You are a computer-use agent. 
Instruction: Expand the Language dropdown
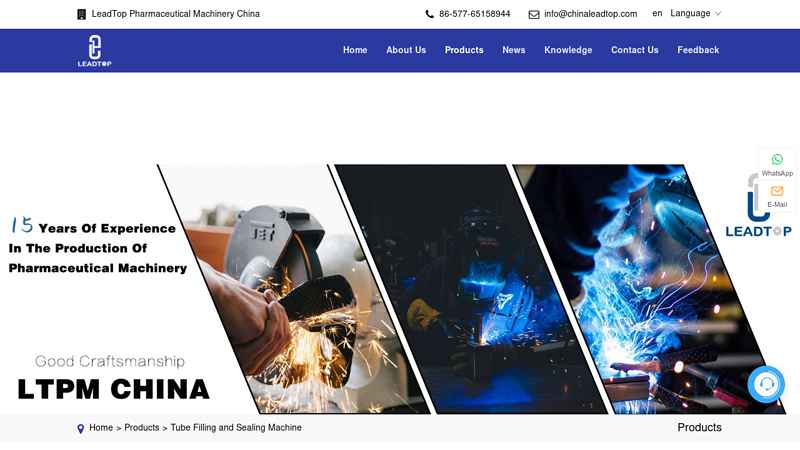point(695,13)
